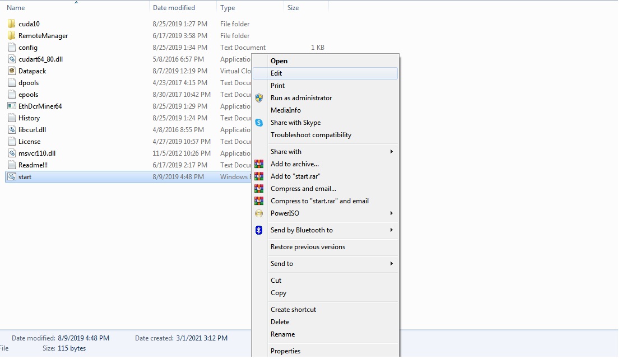Open Properties from the context menu
Viewport: 631px width, 364px height.
click(x=325, y=351)
